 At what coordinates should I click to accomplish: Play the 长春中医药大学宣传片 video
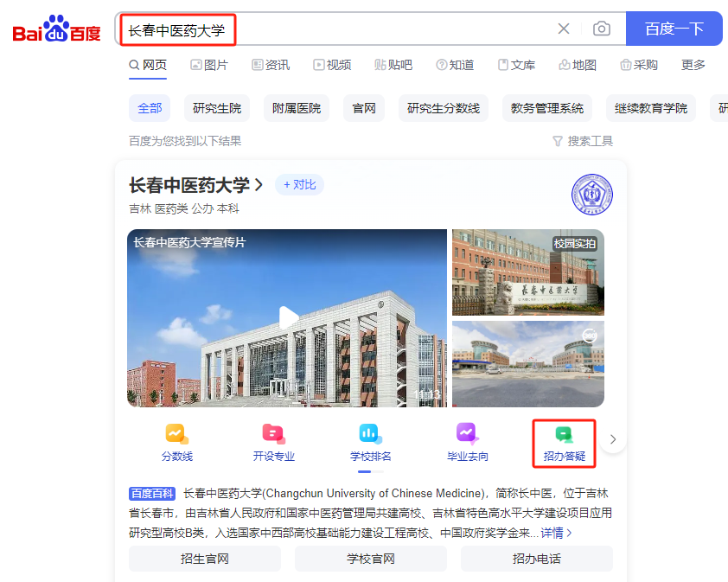[x=287, y=318]
